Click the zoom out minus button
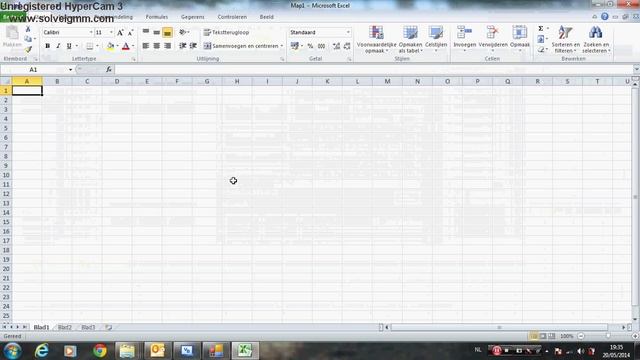The height and width of the screenshot is (360, 640). (x=581, y=336)
